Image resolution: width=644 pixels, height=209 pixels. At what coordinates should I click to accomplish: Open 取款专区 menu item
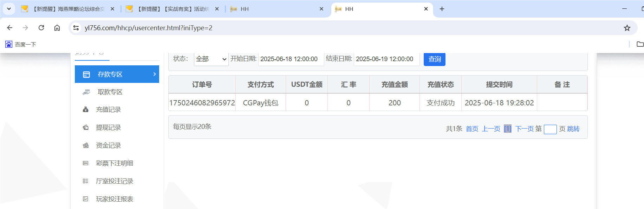tap(117, 92)
